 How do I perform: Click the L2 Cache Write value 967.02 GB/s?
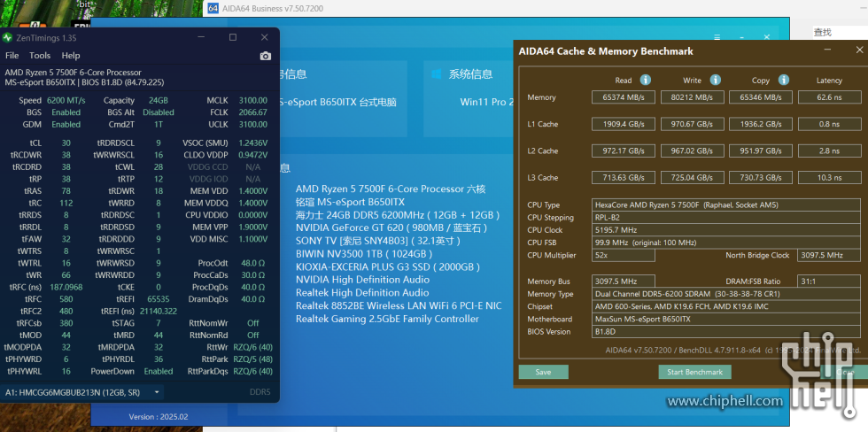(692, 151)
